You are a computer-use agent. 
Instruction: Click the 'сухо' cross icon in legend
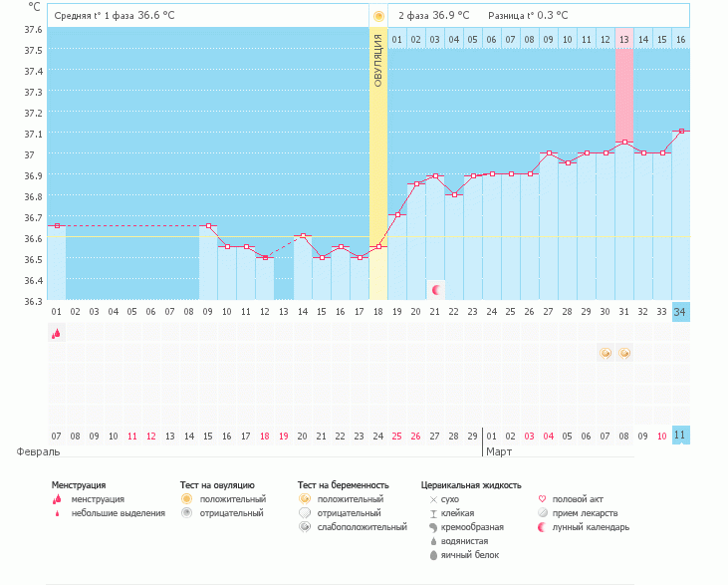coord(433,498)
